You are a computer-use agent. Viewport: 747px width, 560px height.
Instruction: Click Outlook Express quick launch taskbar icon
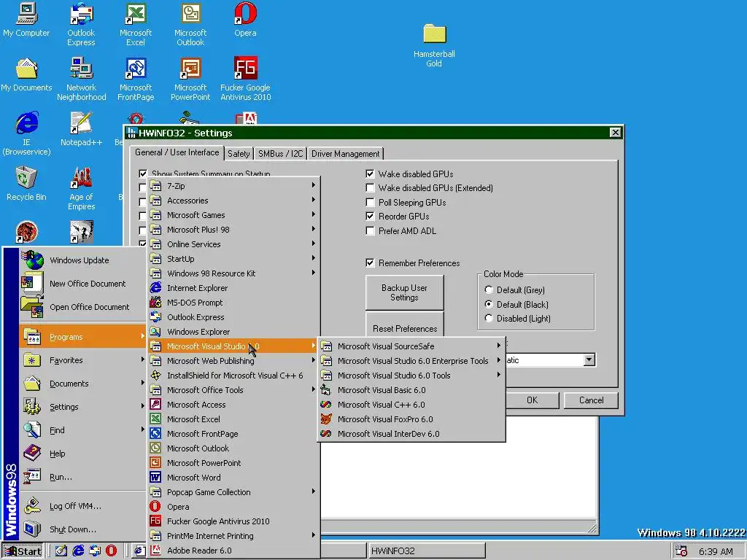95,551
